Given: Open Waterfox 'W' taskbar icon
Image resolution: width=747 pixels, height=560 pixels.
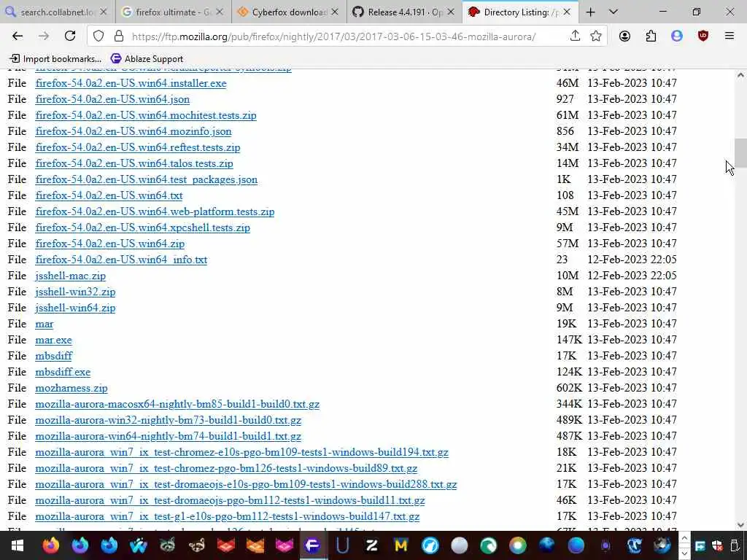Looking at the screenshot, I should (138, 545).
